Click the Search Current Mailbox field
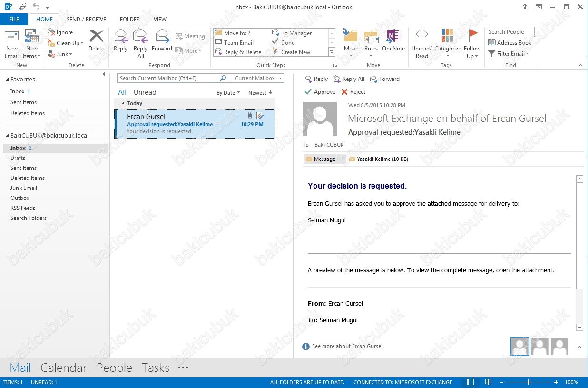Screen dimensions: 588x388 pyautogui.click(x=168, y=78)
